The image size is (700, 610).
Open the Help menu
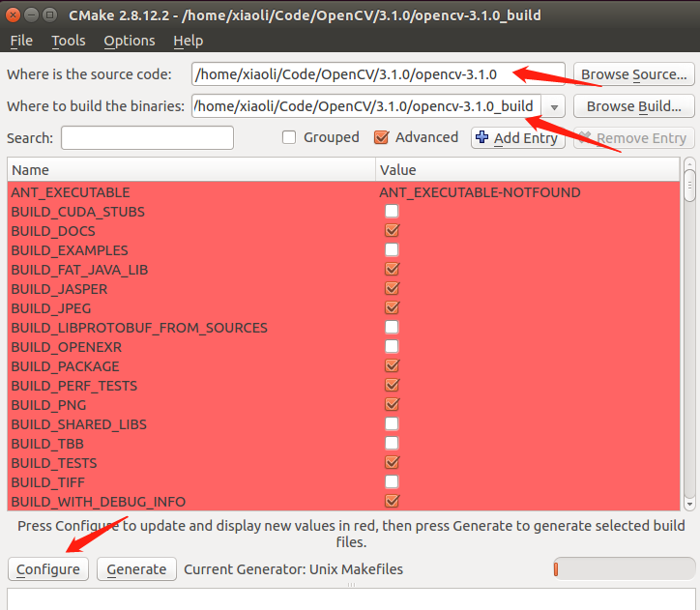pos(188,41)
